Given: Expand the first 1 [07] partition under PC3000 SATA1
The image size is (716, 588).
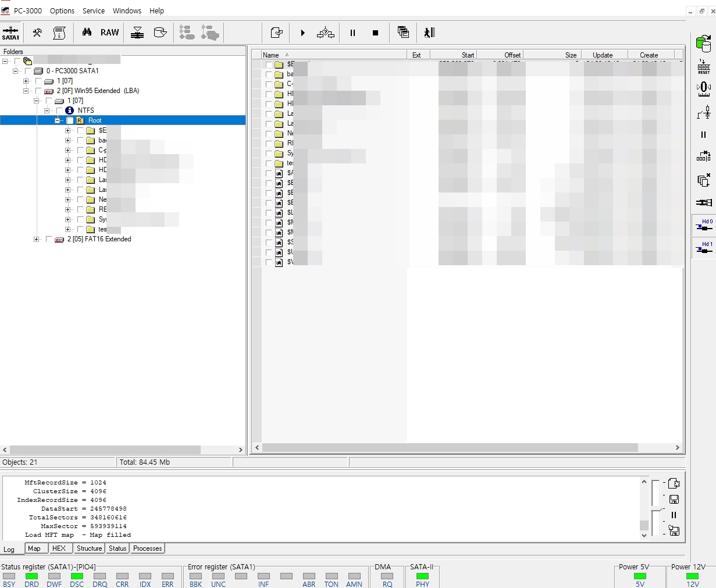Looking at the screenshot, I should pyautogui.click(x=26, y=81).
